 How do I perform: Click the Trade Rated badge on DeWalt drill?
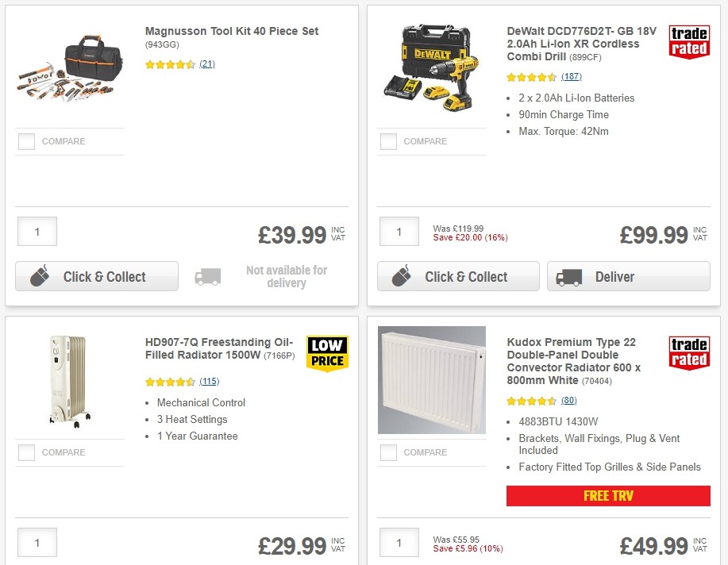point(689,43)
